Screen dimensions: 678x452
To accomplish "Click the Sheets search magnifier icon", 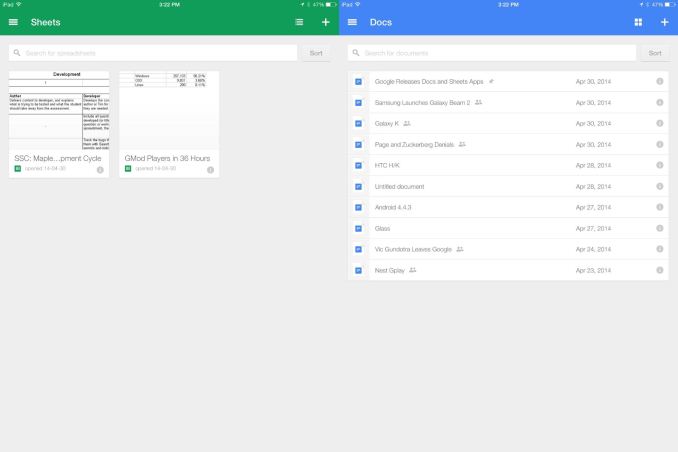I will pos(17,53).
